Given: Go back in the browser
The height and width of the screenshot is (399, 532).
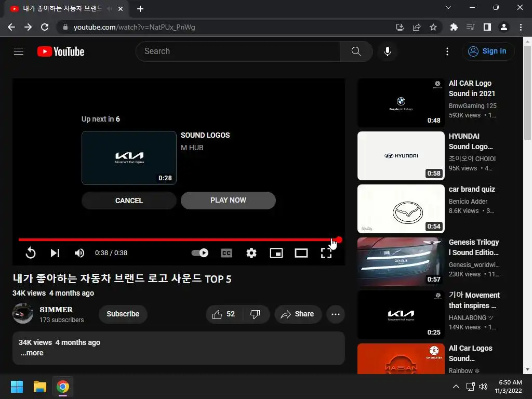Looking at the screenshot, I should [x=11, y=27].
